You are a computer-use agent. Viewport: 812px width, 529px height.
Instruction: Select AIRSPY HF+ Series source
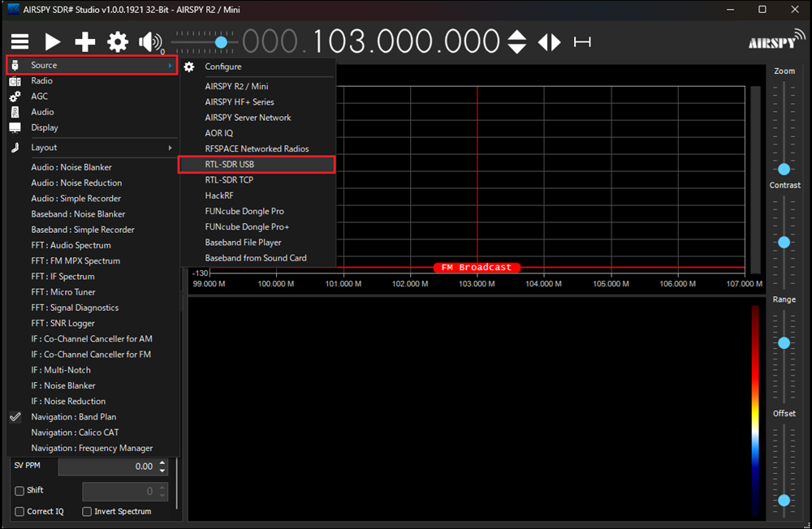[x=258, y=102]
